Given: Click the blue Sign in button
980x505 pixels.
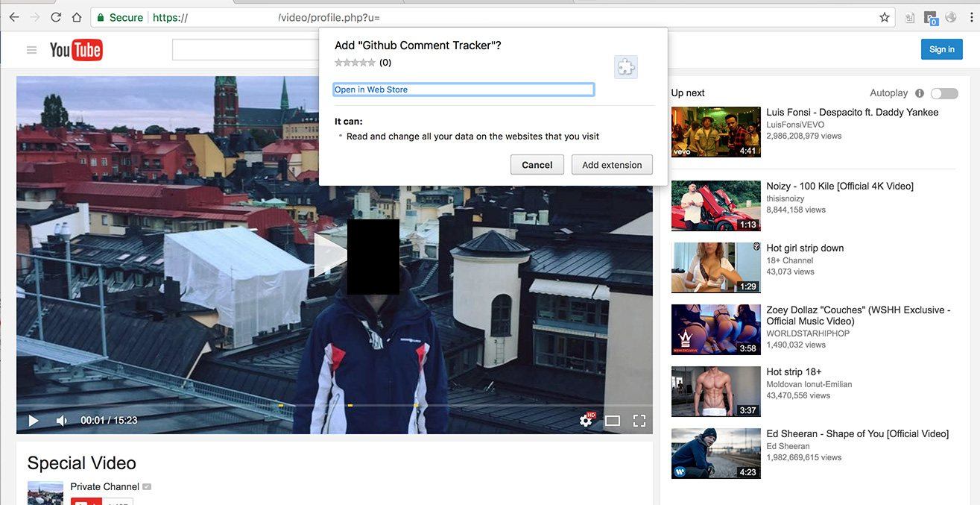Looking at the screenshot, I should pos(942,49).
